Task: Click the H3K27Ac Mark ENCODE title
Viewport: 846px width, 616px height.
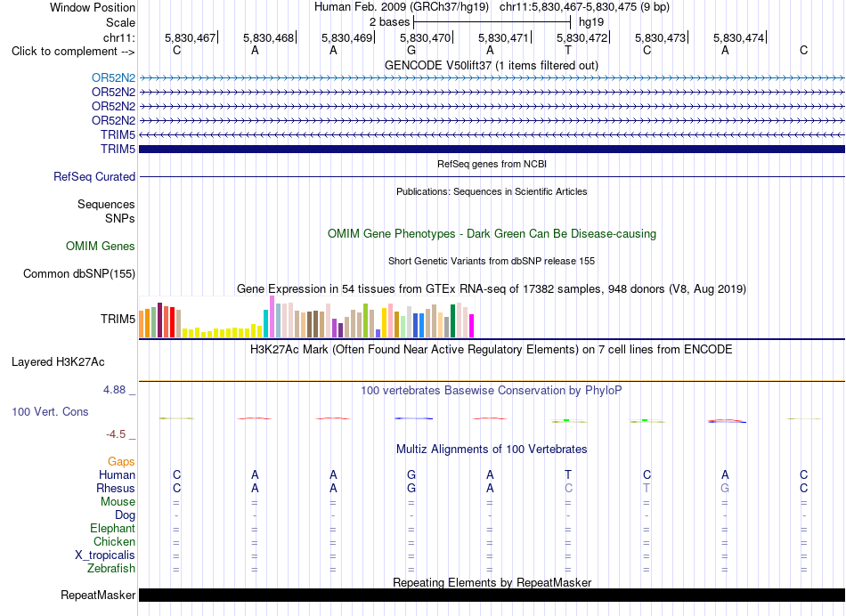Action: click(x=491, y=350)
